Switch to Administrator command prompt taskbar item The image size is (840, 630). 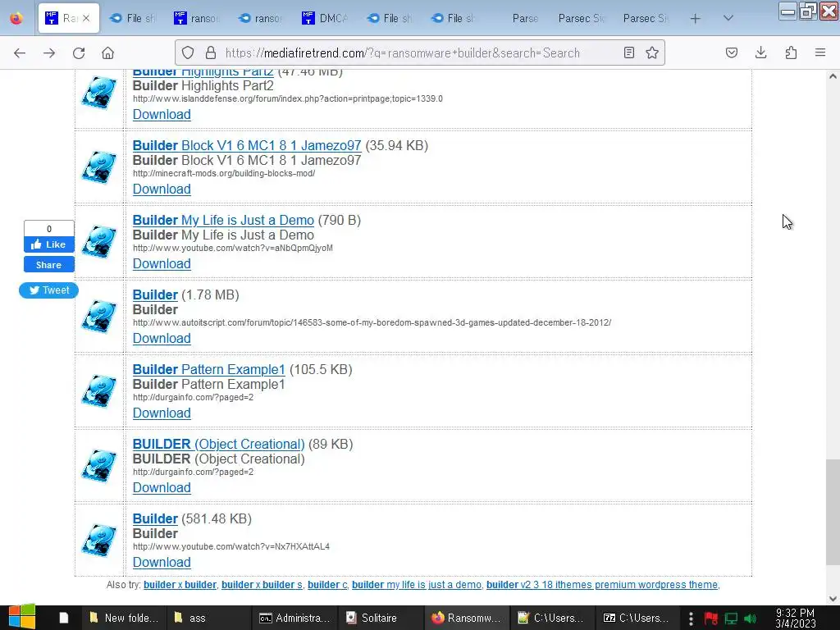[294, 618]
